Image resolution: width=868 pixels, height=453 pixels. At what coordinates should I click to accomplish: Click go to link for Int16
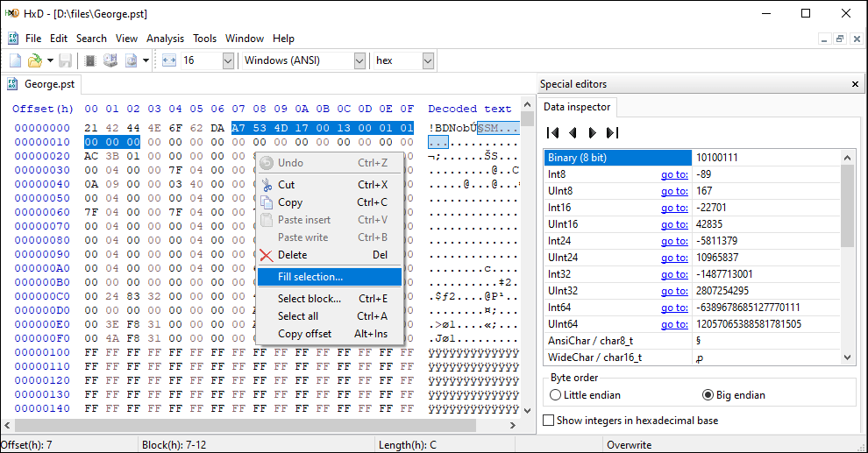click(x=674, y=208)
